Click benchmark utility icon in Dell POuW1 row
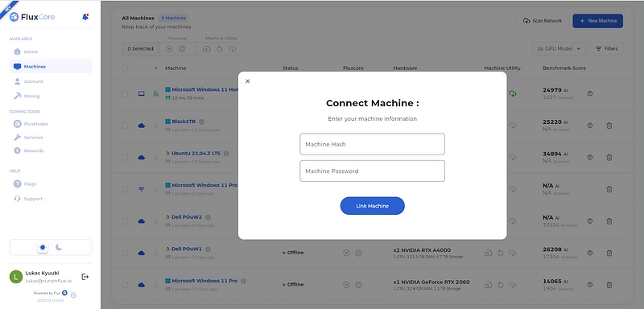 (488, 253)
